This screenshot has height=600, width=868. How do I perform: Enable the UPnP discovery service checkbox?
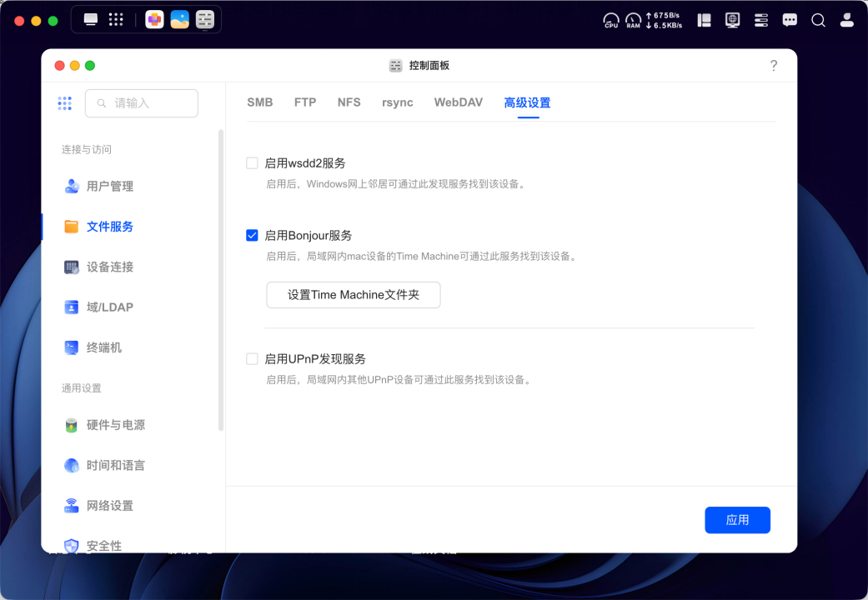pos(252,359)
